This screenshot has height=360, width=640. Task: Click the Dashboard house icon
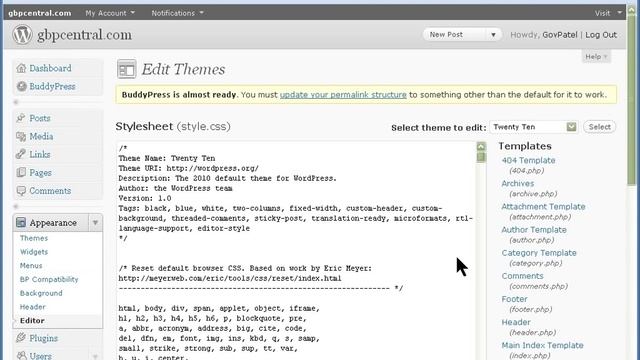(21, 68)
